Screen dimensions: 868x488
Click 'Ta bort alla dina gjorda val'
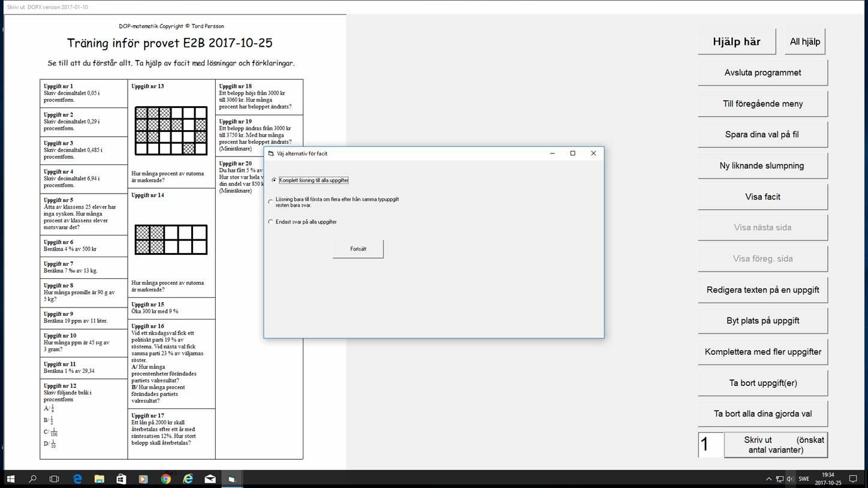[762, 414]
